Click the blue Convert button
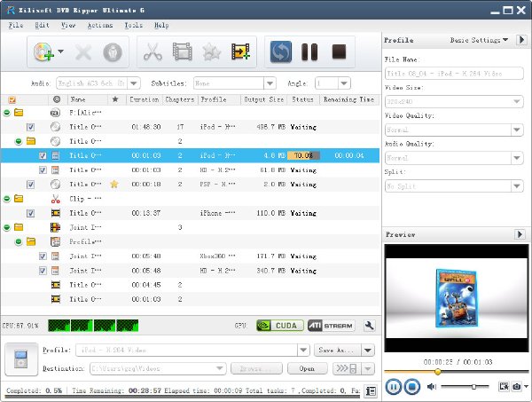Screen dimensions: 532x402 pos(281,52)
